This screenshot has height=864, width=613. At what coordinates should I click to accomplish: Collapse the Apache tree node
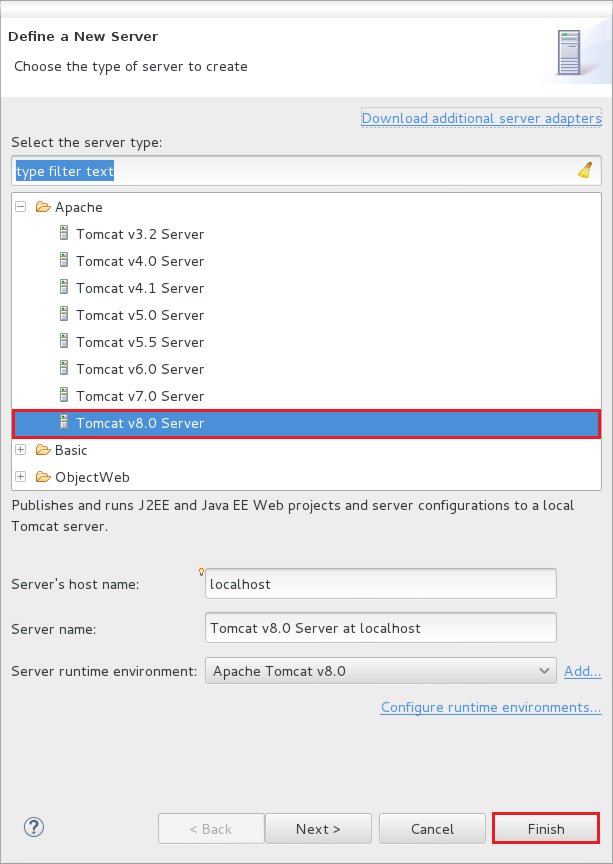coord(21,207)
